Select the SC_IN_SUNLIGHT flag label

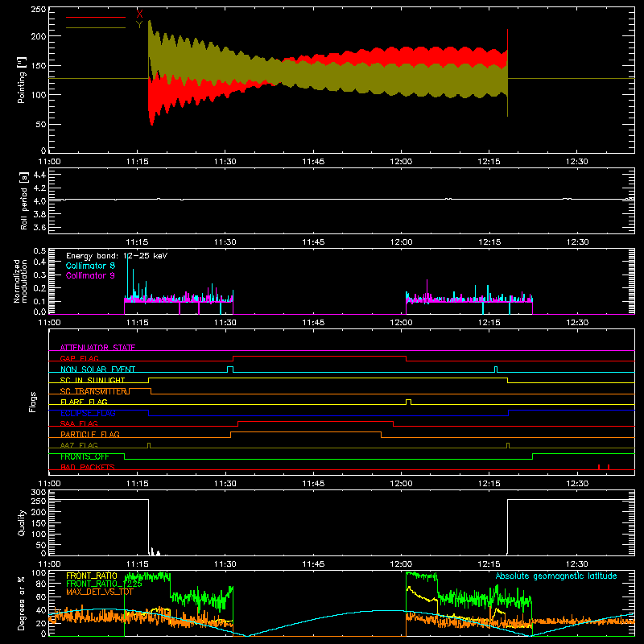point(93,380)
